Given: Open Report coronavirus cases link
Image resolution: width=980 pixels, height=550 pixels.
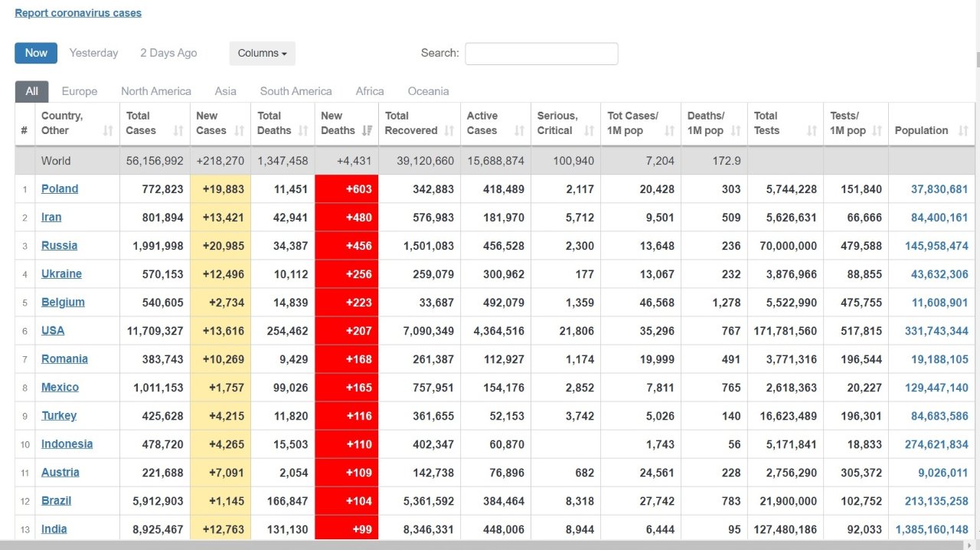Looking at the screenshot, I should pyautogui.click(x=78, y=13).
